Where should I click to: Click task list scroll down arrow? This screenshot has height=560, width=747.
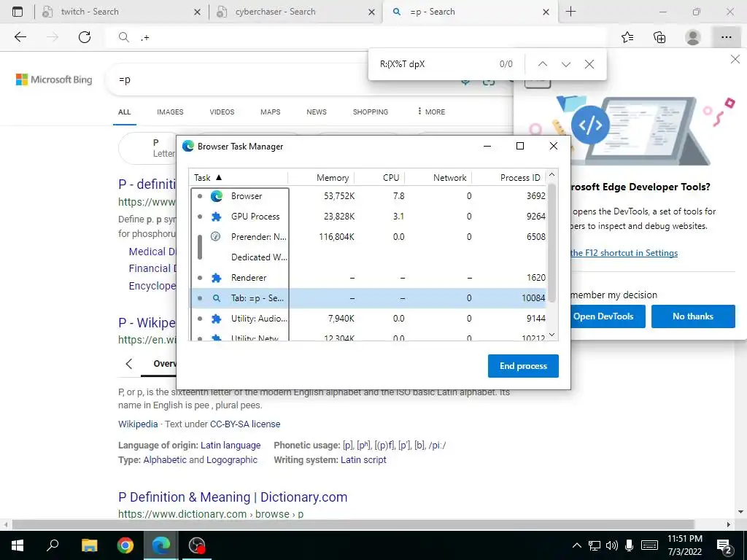[x=551, y=335]
